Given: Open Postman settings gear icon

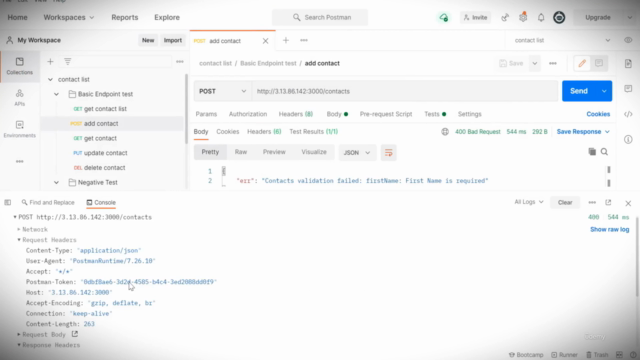Looking at the screenshot, I should coord(523,18).
